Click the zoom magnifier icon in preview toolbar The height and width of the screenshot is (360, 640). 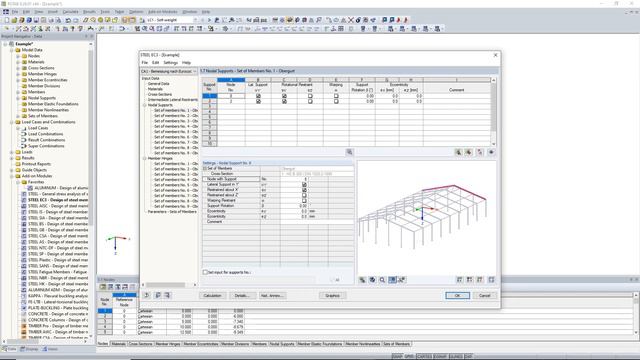coord(382,280)
